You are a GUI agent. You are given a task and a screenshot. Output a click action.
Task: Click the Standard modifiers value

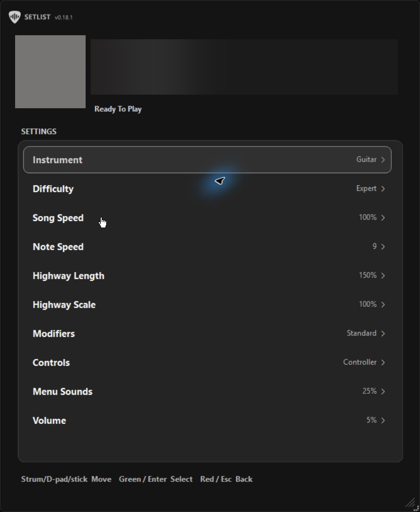point(362,333)
